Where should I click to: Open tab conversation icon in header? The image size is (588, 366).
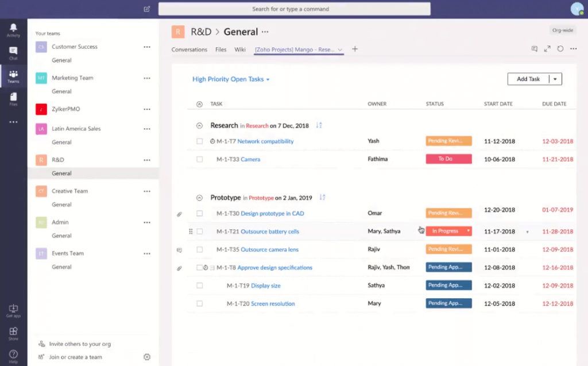click(x=535, y=49)
